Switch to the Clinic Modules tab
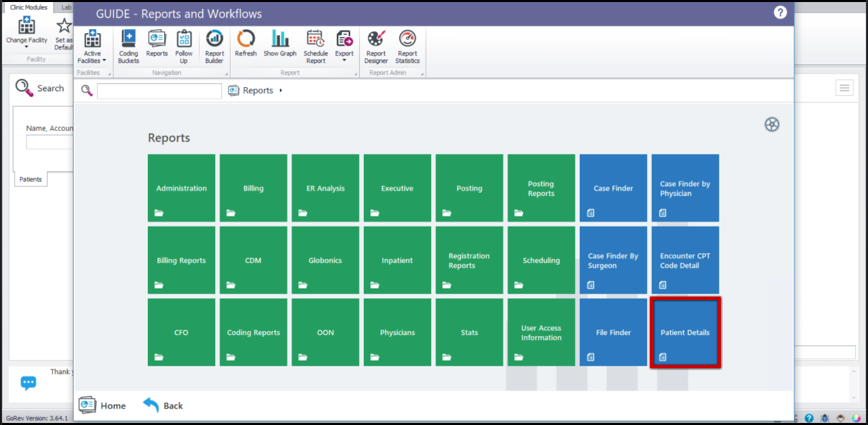Screen dimensions: 868x425 click(x=28, y=7)
